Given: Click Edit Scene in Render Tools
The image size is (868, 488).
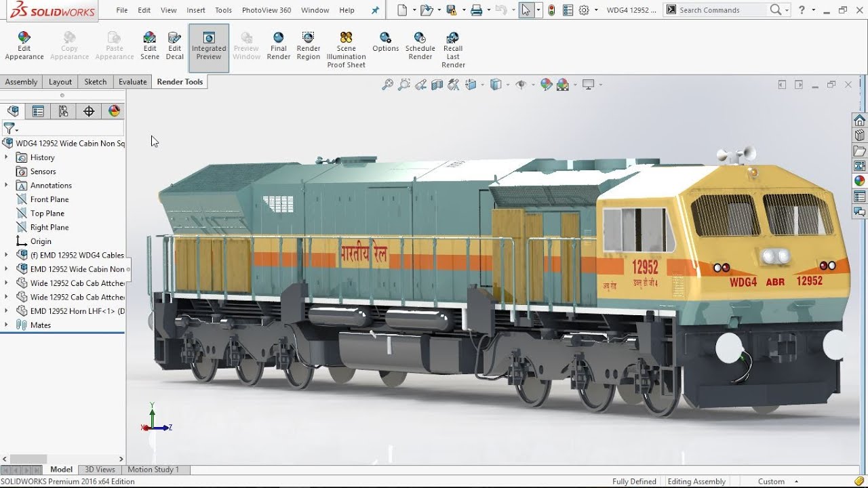Looking at the screenshot, I should 150,46.
